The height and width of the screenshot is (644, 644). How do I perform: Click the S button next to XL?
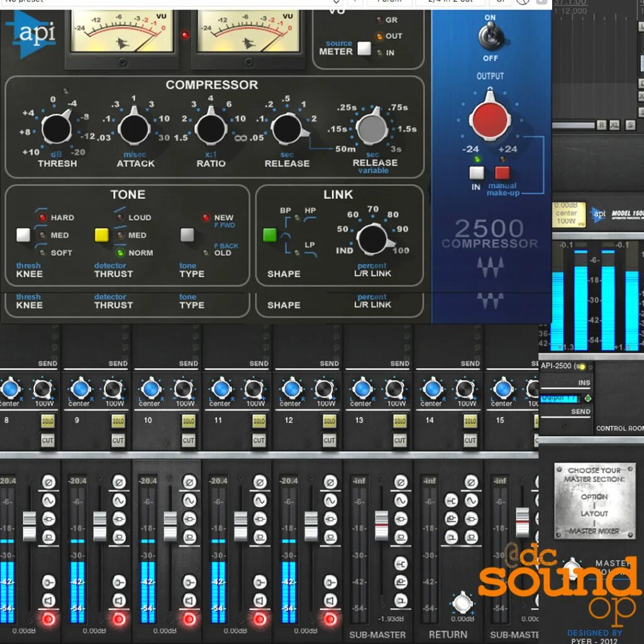coord(630,125)
